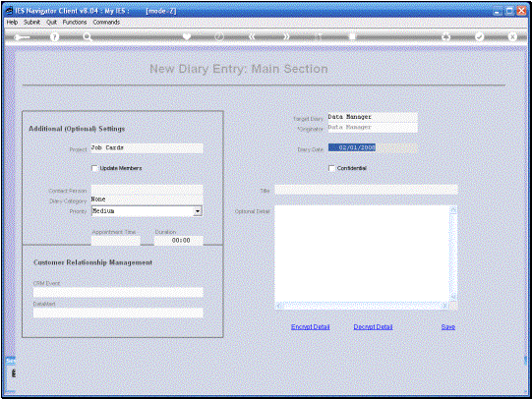Enable the Update Members checkbox
This screenshot has height=399, width=532.
[x=94, y=168]
